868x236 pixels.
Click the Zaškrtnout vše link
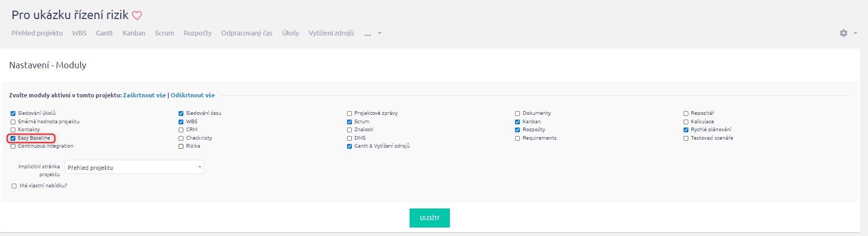point(145,95)
